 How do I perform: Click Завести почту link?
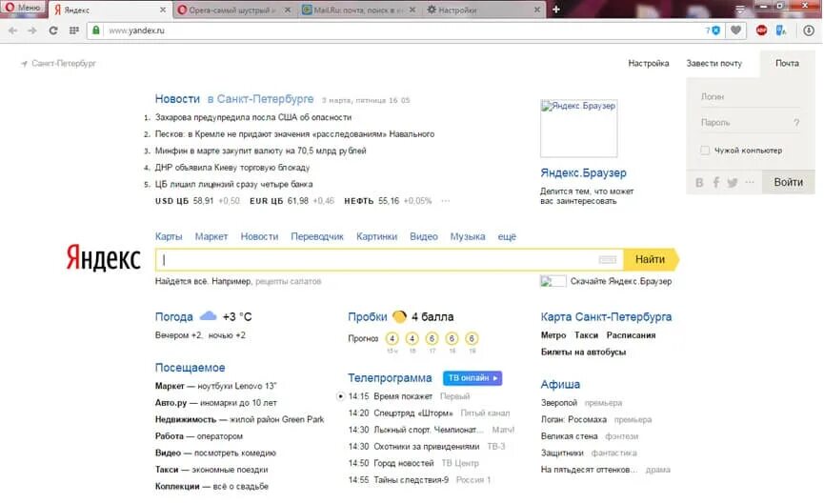pos(713,63)
